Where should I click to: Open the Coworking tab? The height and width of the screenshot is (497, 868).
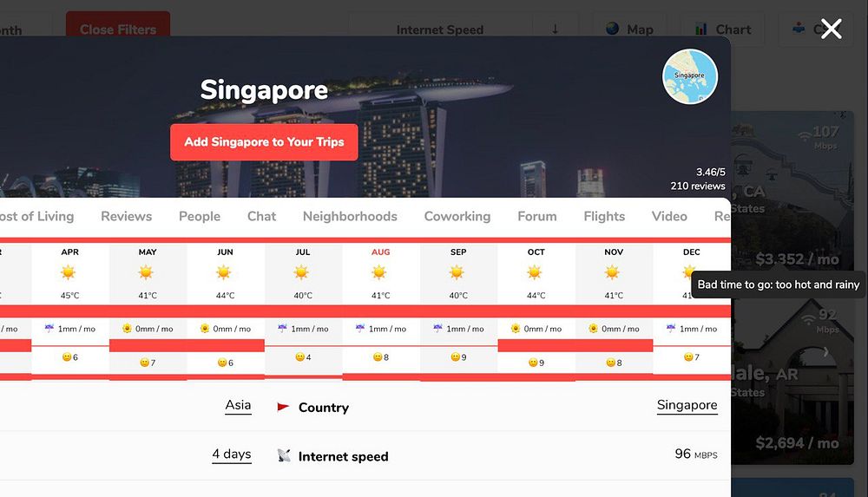[457, 216]
